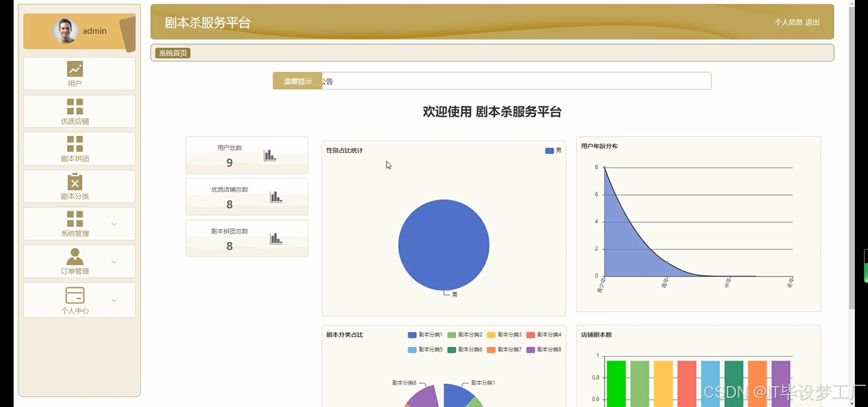This screenshot has height=407, width=868.
Task: Expand the 个人中心 menu chevron
Action: click(114, 300)
